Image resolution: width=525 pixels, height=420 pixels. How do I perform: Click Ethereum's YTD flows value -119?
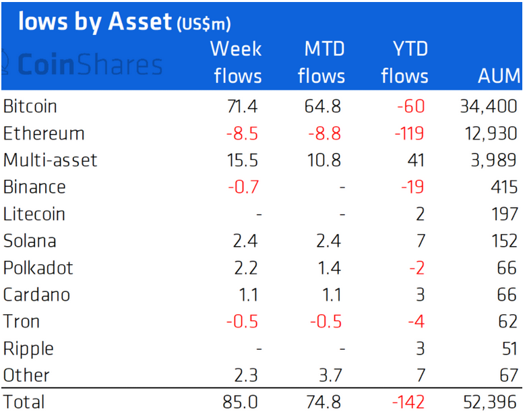point(408,133)
